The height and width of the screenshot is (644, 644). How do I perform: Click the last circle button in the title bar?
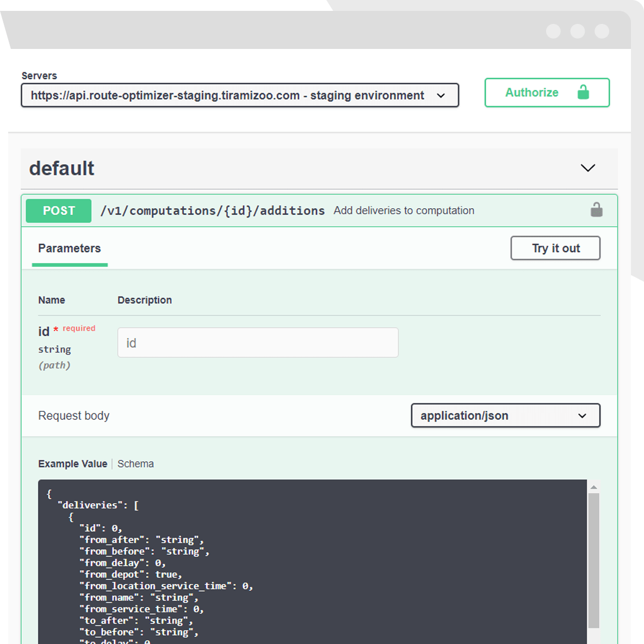[x=602, y=31]
